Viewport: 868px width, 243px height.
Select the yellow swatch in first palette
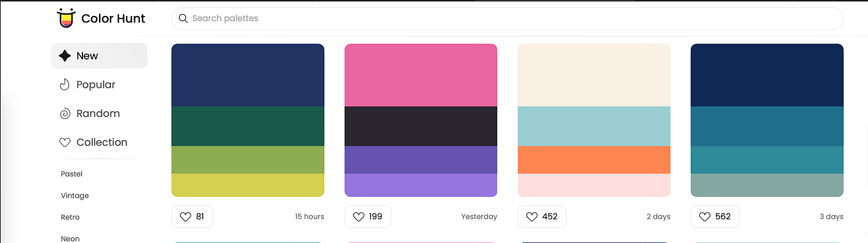(x=247, y=185)
